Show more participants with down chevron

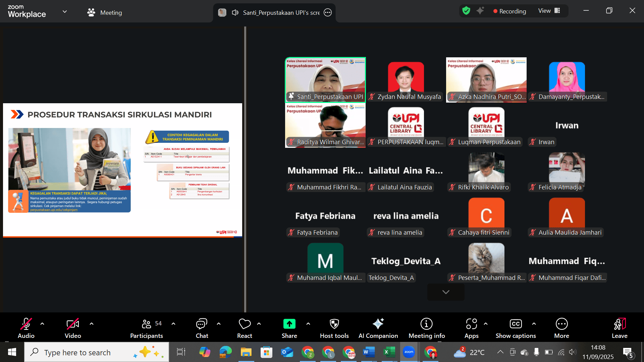coord(446,292)
